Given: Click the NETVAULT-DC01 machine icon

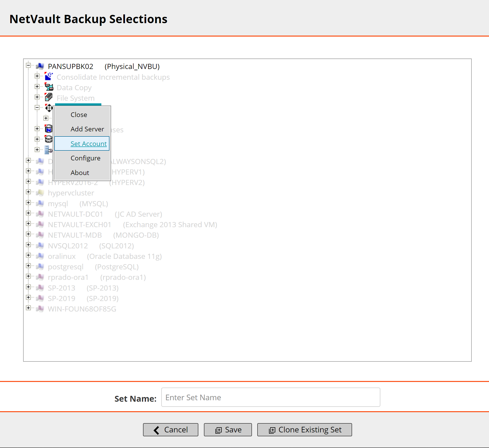Looking at the screenshot, I should [40, 214].
